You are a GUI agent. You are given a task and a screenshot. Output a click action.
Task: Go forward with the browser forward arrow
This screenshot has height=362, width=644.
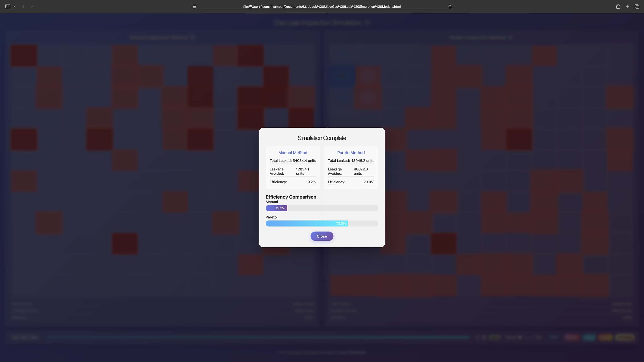click(x=32, y=7)
